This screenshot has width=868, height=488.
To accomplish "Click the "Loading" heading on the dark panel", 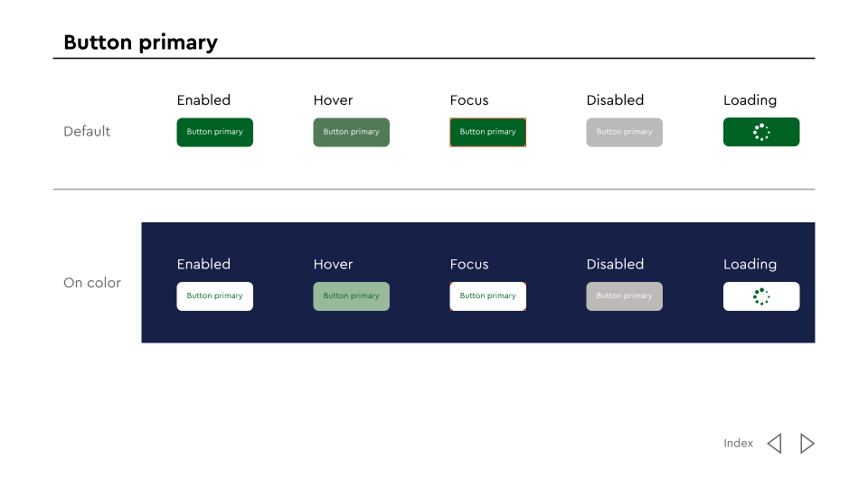I will click(x=750, y=264).
